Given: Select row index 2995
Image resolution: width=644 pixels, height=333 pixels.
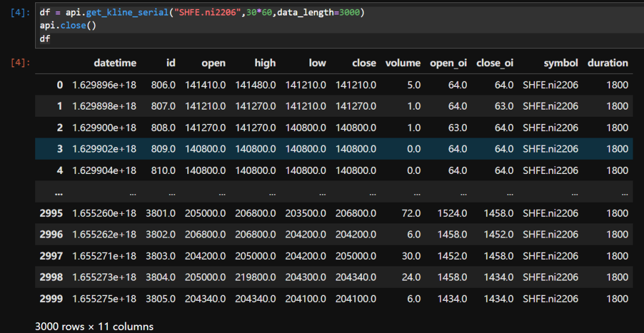Looking at the screenshot, I should click(51, 213).
